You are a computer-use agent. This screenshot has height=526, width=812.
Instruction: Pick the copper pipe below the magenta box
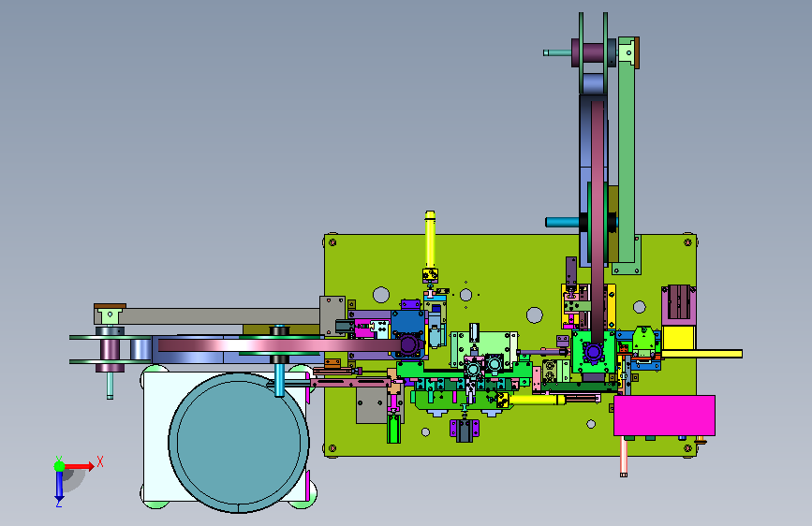(624, 456)
